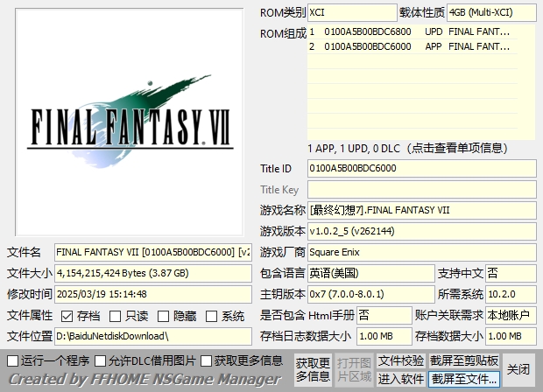
Task: Check the 运行一个程序 option
Action: (13, 360)
